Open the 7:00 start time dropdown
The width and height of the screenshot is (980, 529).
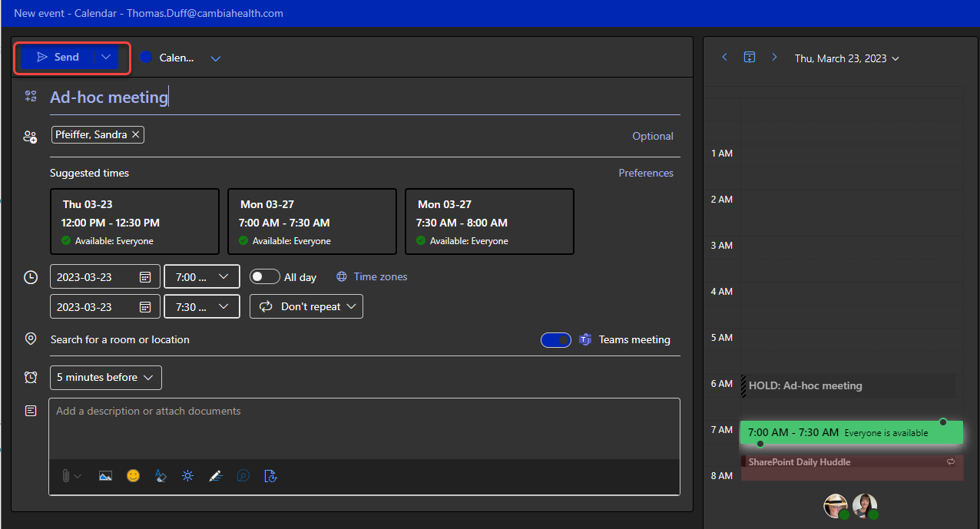click(x=202, y=276)
